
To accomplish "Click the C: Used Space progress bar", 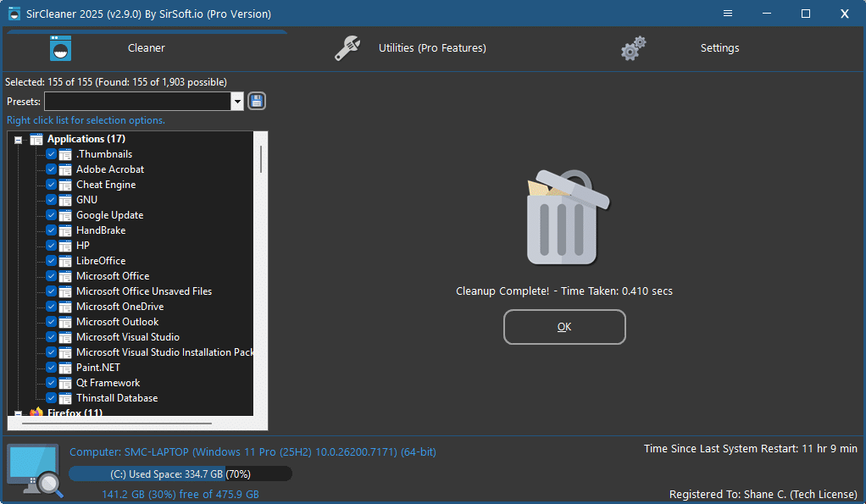I will pos(180,474).
